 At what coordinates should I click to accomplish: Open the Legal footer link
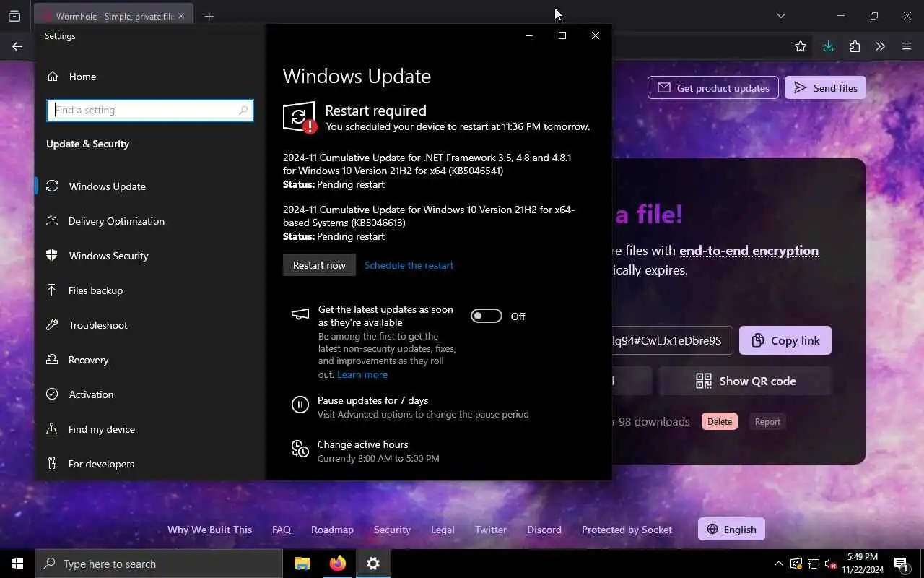pyautogui.click(x=443, y=530)
